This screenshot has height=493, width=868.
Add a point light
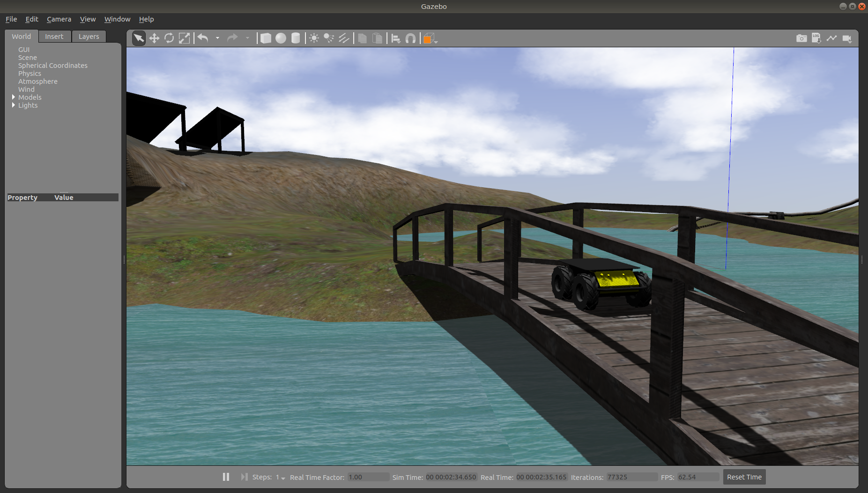(314, 38)
